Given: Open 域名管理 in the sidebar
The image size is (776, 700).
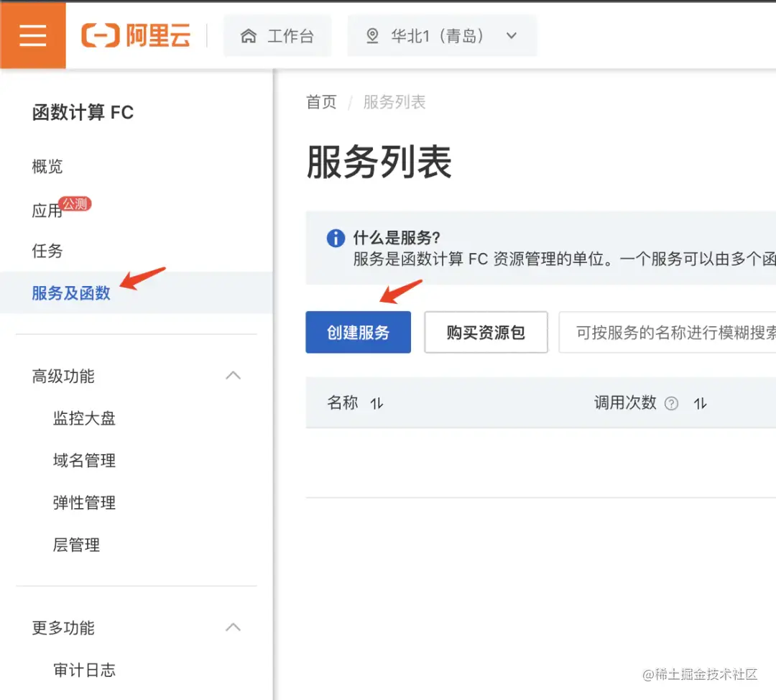Looking at the screenshot, I should click(84, 461).
